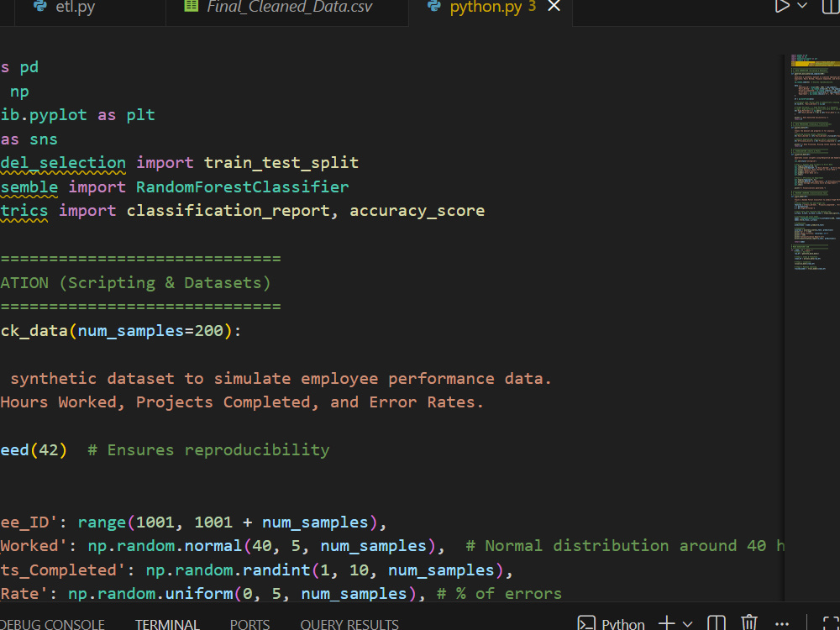Select the Python terminal shell entry
The width and height of the screenshot is (840, 630).
[612, 623]
